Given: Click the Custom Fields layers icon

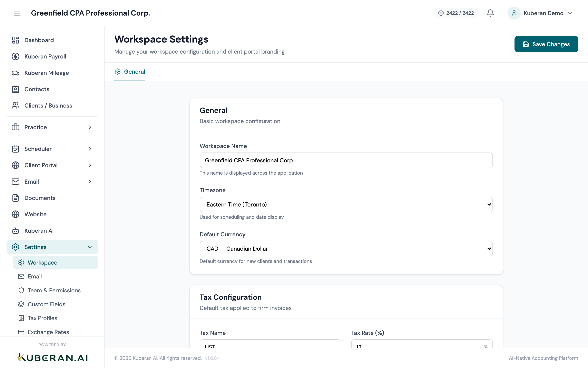Looking at the screenshot, I should (21, 304).
